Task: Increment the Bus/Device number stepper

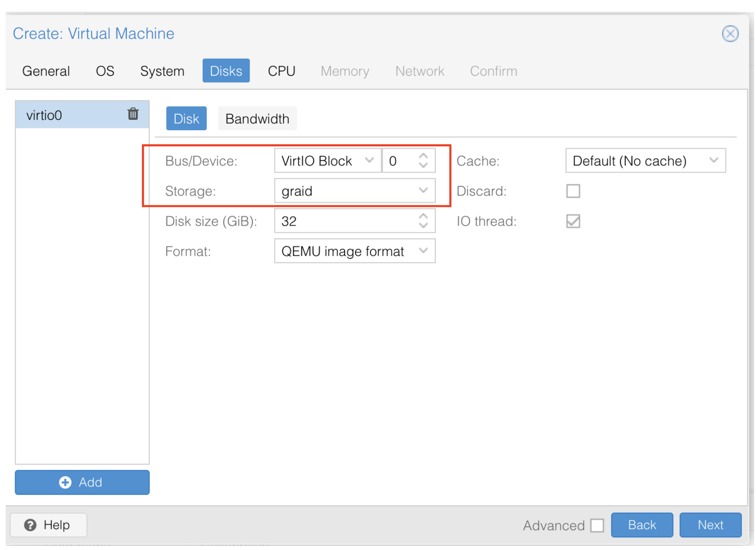Action: click(423, 156)
